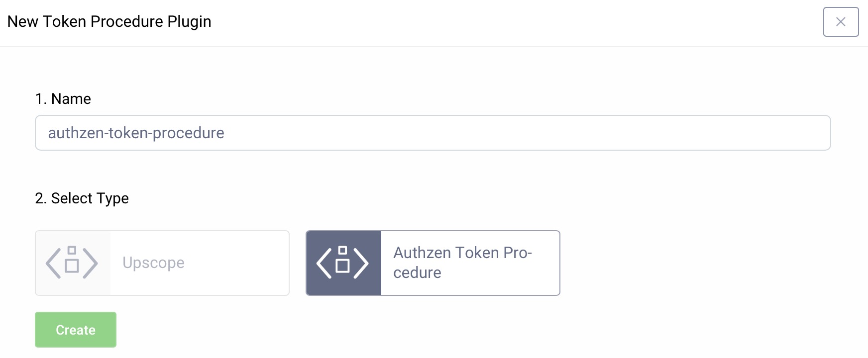
Task: Focus the plugin Name input field
Action: click(433, 133)
